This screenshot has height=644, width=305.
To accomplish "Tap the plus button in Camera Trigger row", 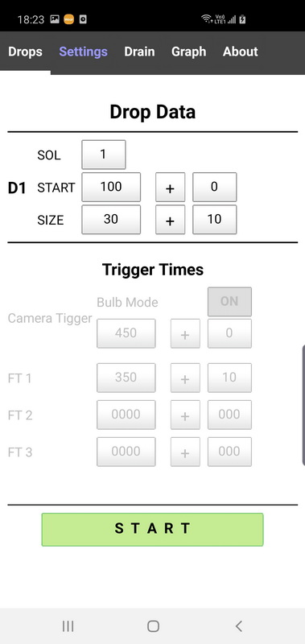I will (x=185, y=333).
